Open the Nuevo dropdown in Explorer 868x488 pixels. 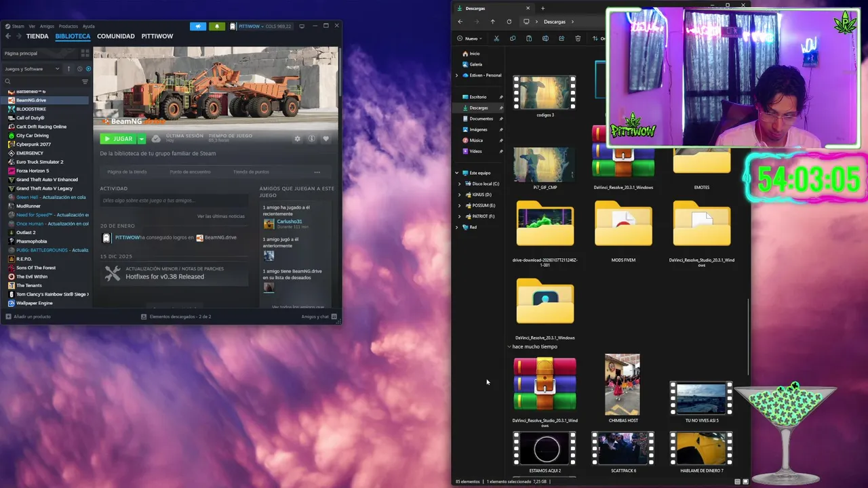(x=470, y=39)
